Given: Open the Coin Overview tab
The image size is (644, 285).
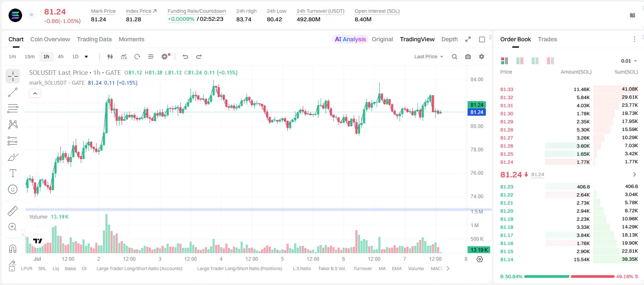Looking at the screenshot, I should point(50,39).
